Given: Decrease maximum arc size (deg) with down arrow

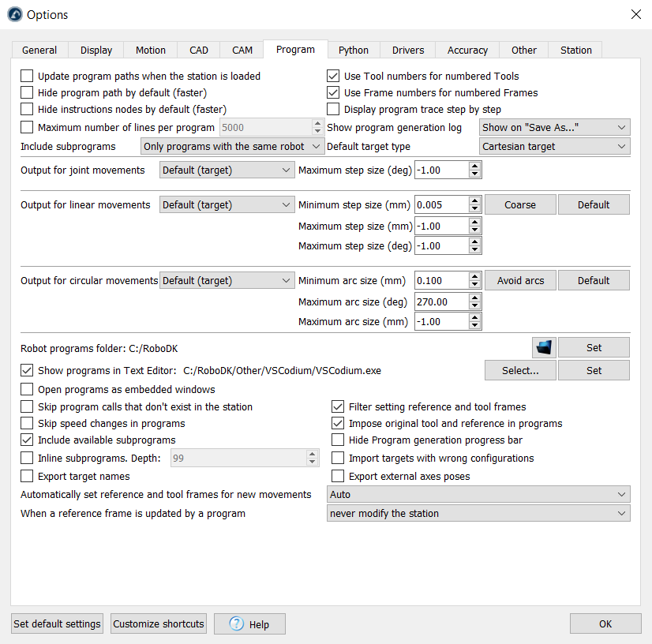Looking at the screenshot, I should 474,306.
